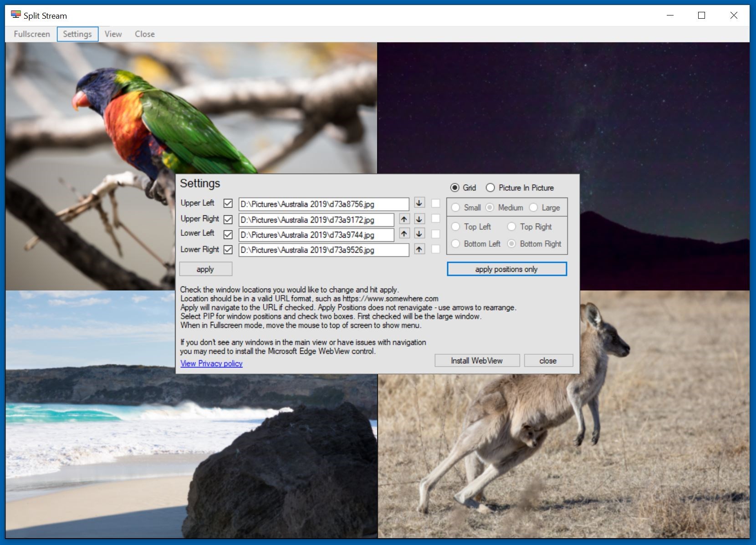The width and height of the screenshot is (756, 545).
Task: Move the Lower Right entry up
Action: 419,249
